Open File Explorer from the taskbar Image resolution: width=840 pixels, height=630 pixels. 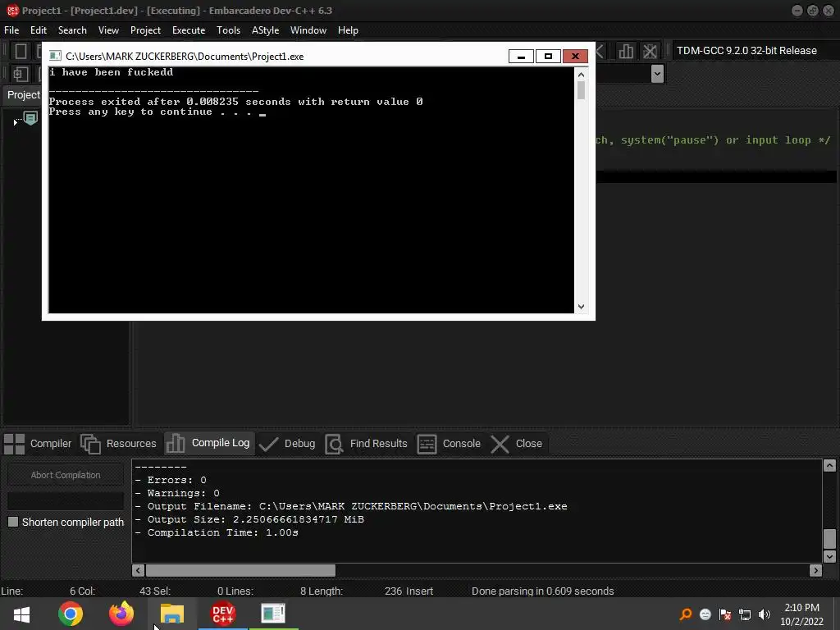(x=172, y=614)
